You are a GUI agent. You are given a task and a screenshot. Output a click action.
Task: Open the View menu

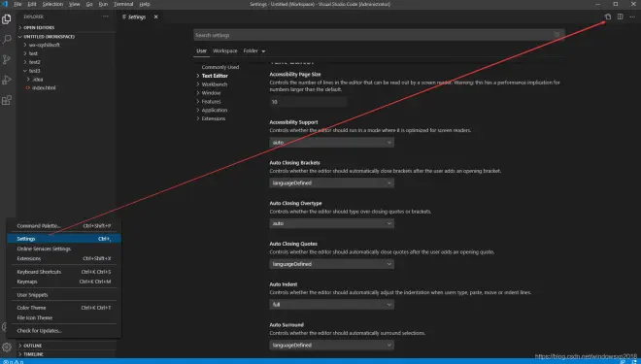[x=75, y=4]
